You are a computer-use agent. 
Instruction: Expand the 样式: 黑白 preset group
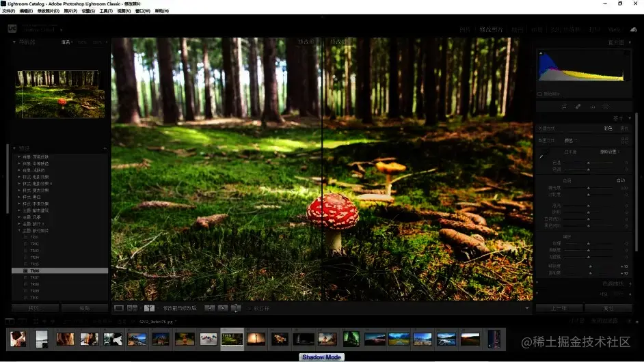pyautogui.click(x=19, y=197)
